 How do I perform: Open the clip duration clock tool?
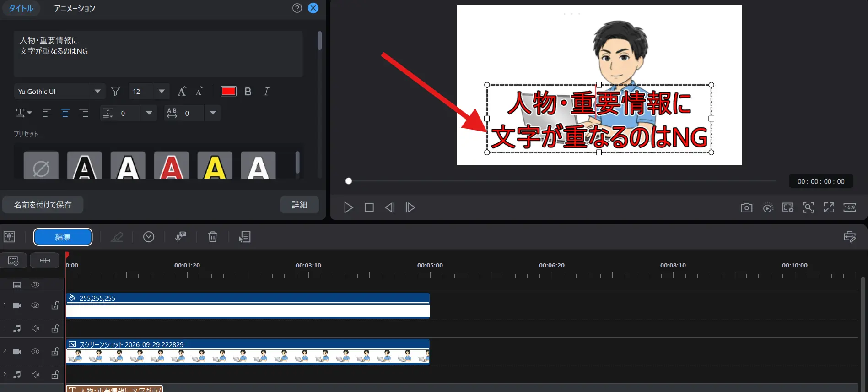tap(149, 237)
